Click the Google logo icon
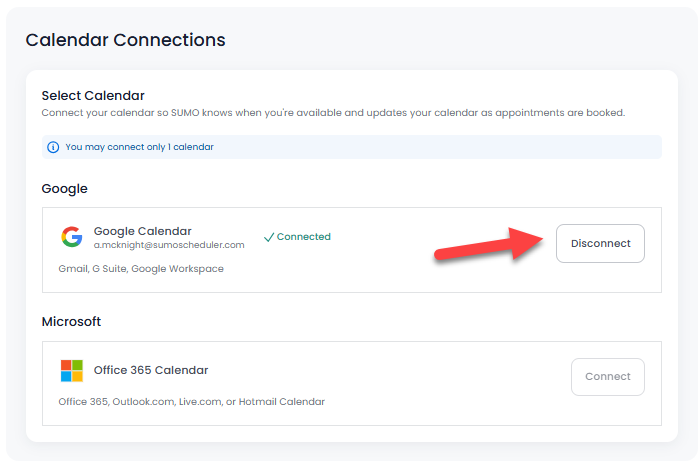This screenshot has width=699, height=462. tap(72, 237)
